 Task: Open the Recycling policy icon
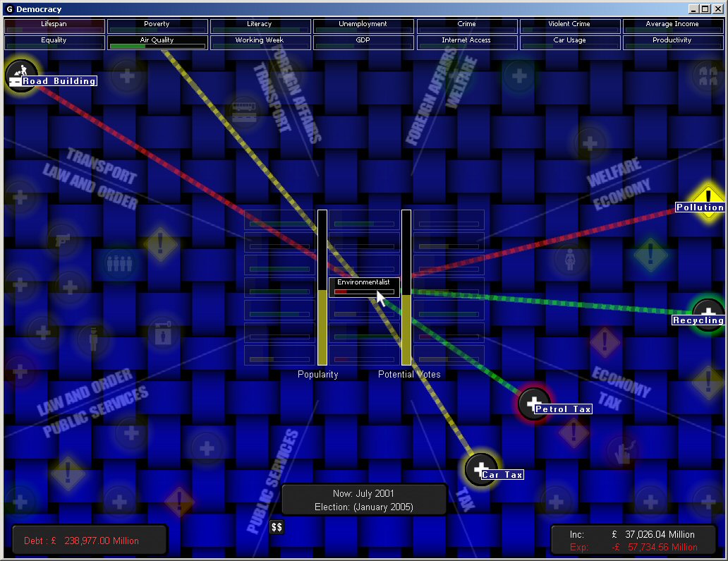point(708,314)
